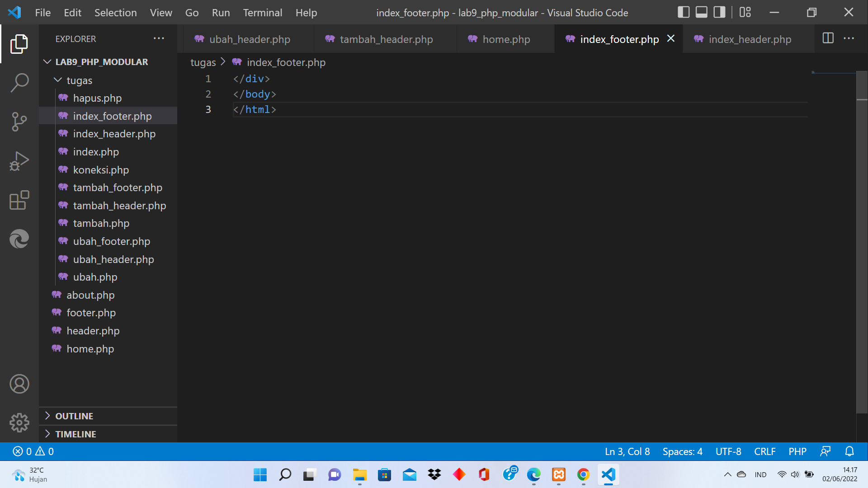Click the VS Code logo application menu icon
868x488 pixels.
(x=14, y=12)
